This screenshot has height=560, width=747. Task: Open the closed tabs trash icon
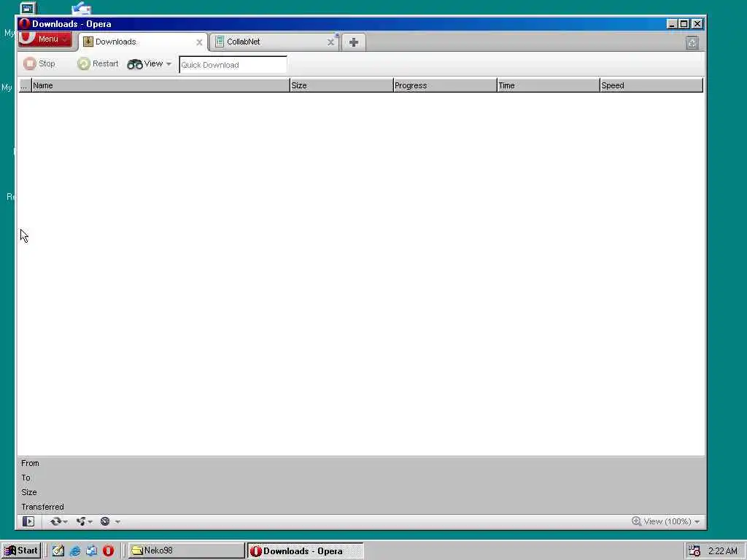point(692,43)
